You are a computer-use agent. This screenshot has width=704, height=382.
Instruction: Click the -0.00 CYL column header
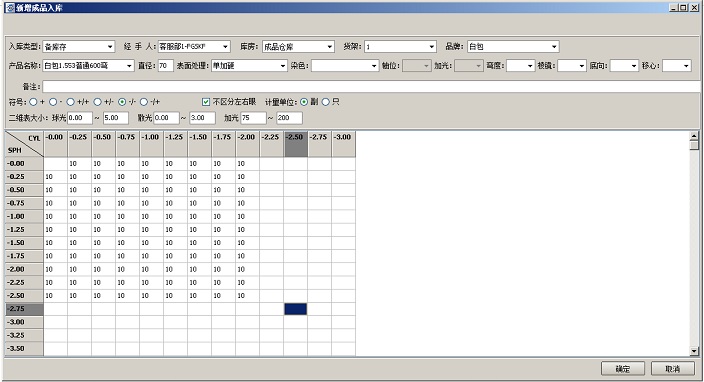pyautogui.click(x=55, y=144)
